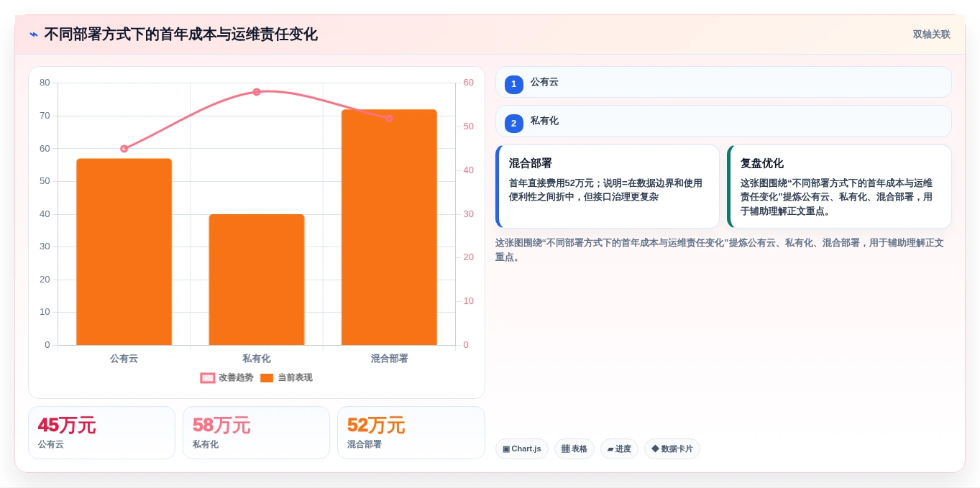This screenshot has width=980, height=488.
Task: Click the 表格 tag chip
Action: click(574, 448)
